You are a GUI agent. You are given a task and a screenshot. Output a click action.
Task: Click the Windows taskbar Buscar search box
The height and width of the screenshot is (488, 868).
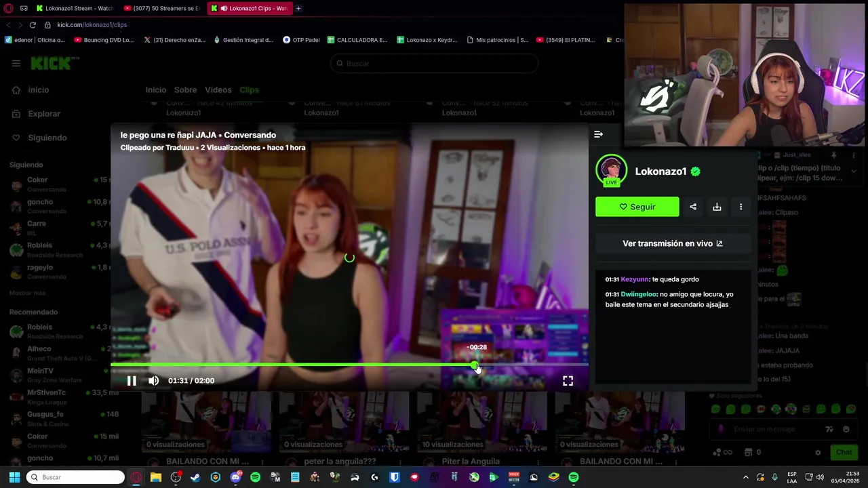coord(75,477)
